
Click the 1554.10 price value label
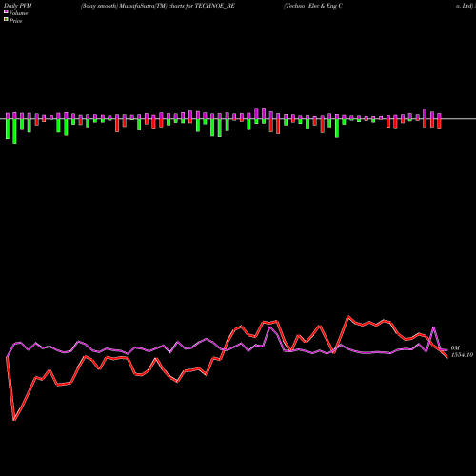coord(462,355)
